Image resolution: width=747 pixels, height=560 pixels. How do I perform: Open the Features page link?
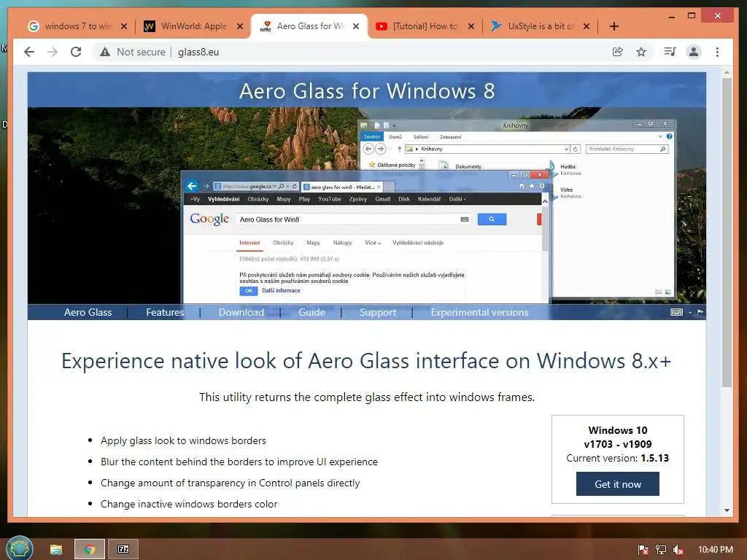pos(165,312)
